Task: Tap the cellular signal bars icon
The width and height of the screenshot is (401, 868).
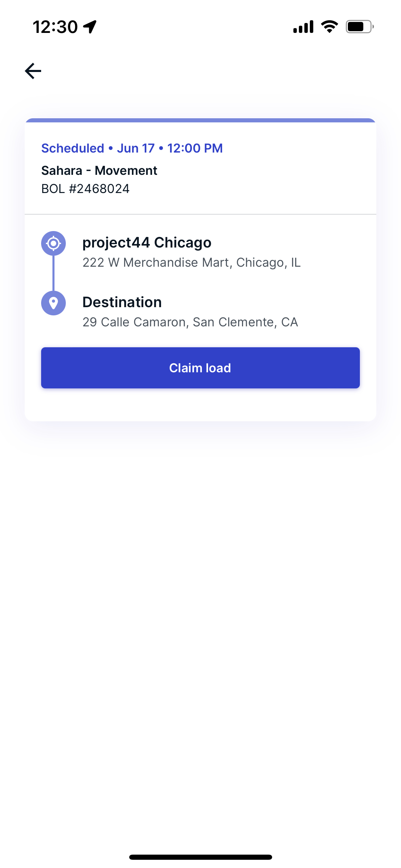Action: click(x=303, y=27)
